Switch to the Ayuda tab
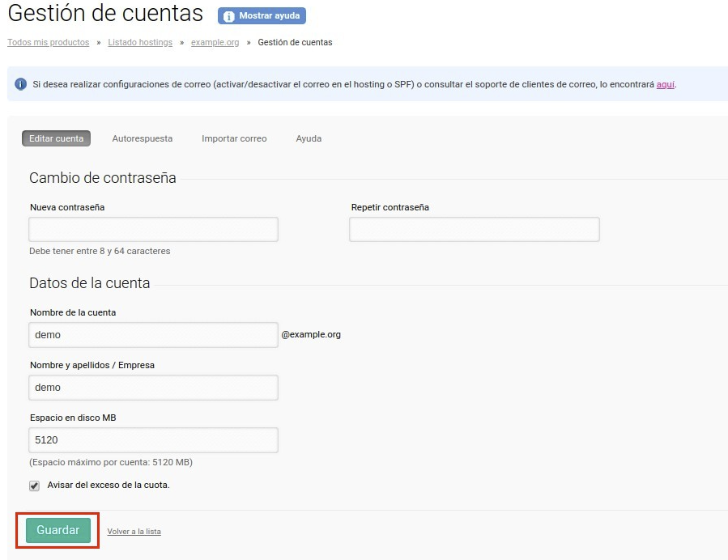The image size is (728, 560). tap(309, 138)
